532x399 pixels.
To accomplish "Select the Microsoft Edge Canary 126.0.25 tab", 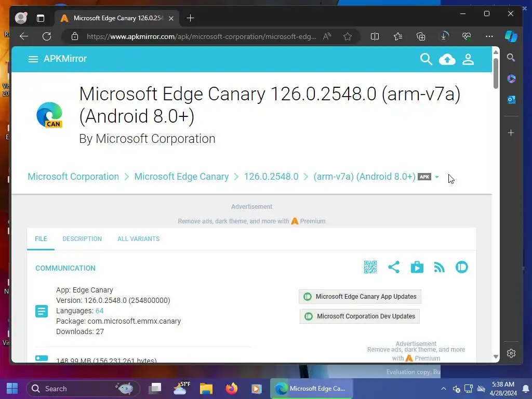I will [x=117, y=18].
